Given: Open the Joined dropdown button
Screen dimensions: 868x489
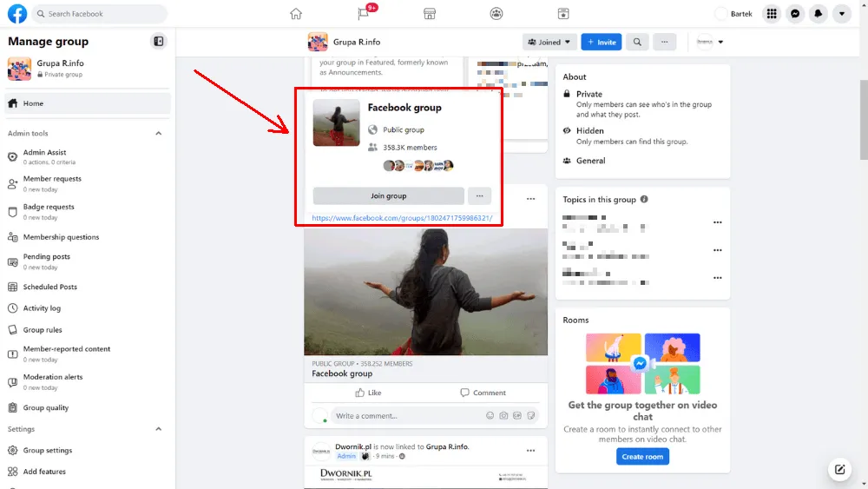Looking at the screenshot, I should pyautogui.click(x=549, y=42).
